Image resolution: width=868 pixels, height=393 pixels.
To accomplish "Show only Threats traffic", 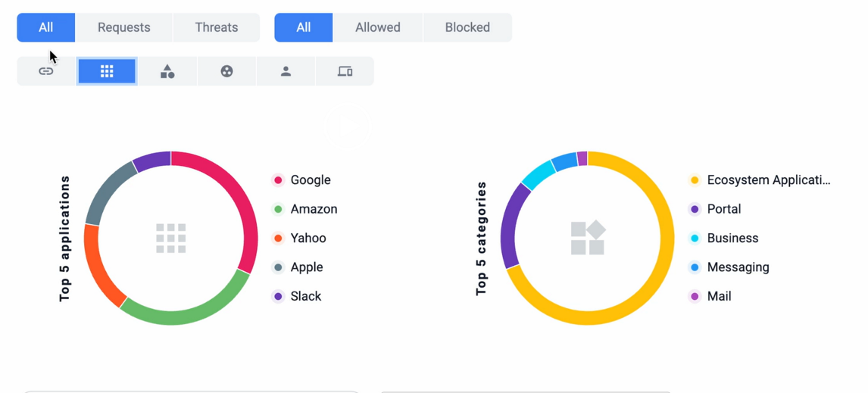I will tap(217, 27).
